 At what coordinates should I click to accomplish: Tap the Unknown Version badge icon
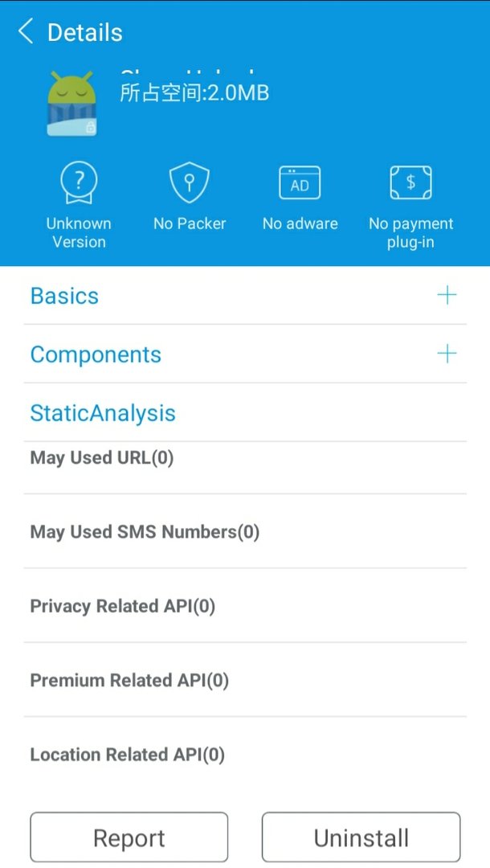pyautogui.click(x=79, y=182)
